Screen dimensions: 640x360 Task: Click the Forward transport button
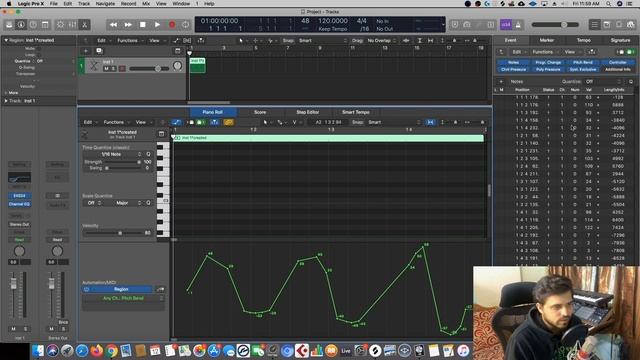tap(128, 25)
